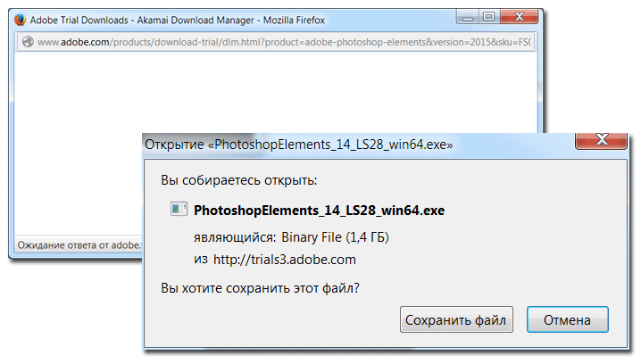Click the Ожидание ответа status bar text

pyautogui.click(x=79, y=245)
